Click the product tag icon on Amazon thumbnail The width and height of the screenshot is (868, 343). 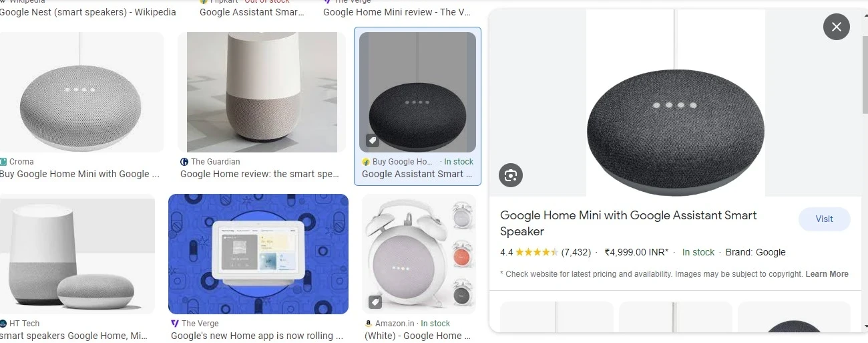(375, 302)
